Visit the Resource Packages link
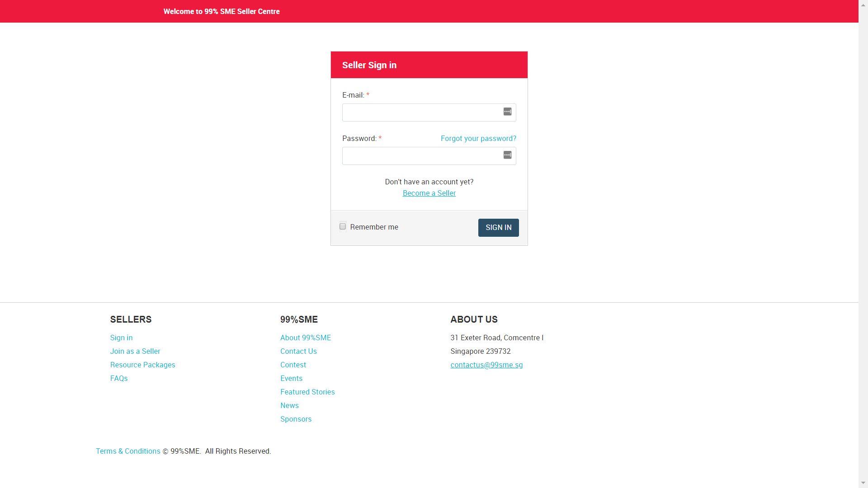The width and height of the screenshot is (868, 488). pyautogui.click(x=142, y=365)
